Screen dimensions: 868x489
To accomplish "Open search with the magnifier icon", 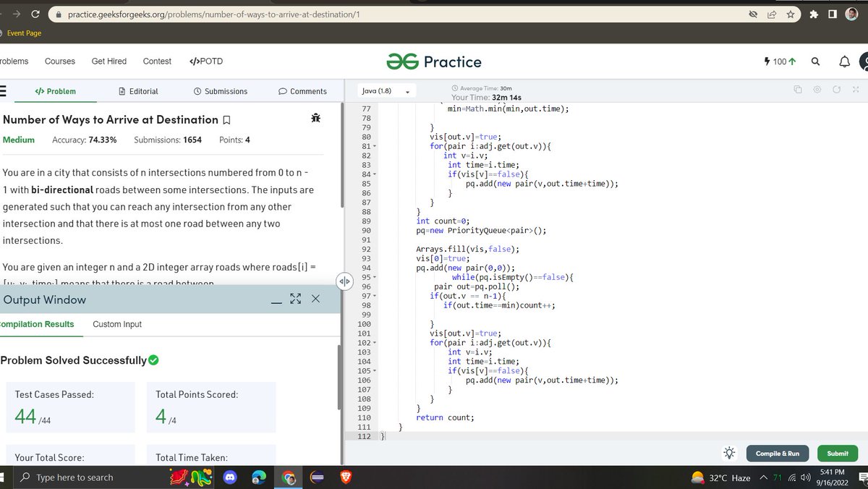I will coord(815,61).
